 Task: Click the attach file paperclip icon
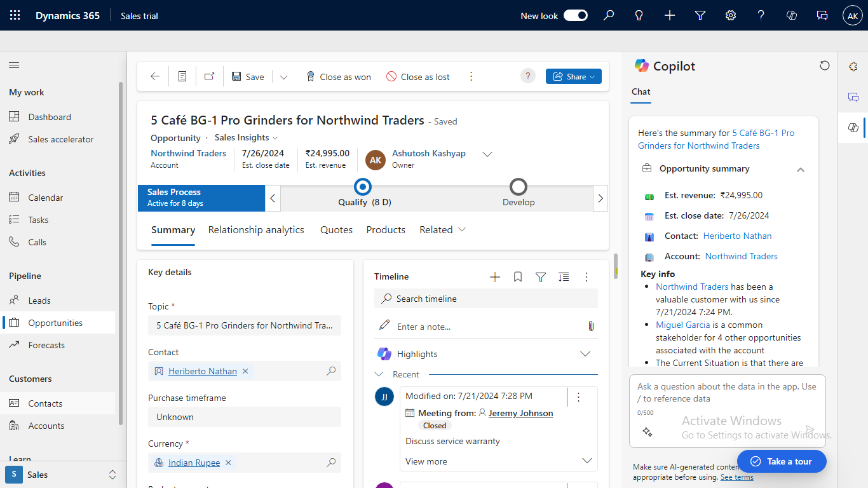pos(590,326)
